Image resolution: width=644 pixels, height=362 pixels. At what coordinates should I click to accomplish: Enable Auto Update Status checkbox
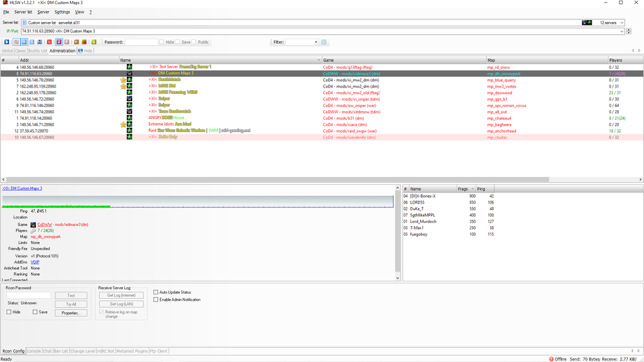[156, 292]
